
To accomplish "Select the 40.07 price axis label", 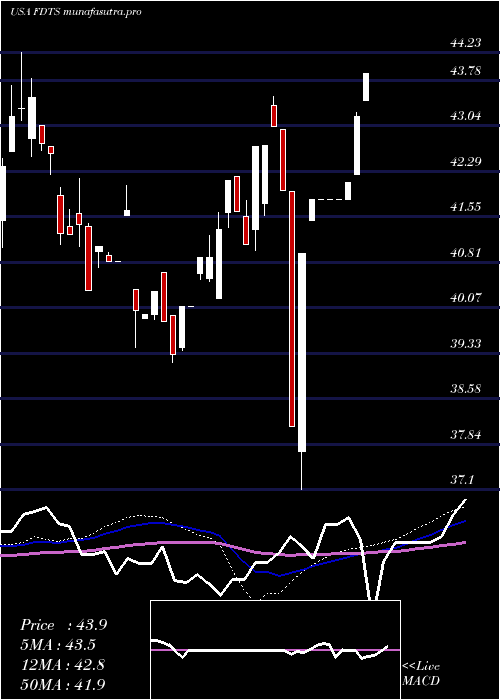I will click(466, 298).
